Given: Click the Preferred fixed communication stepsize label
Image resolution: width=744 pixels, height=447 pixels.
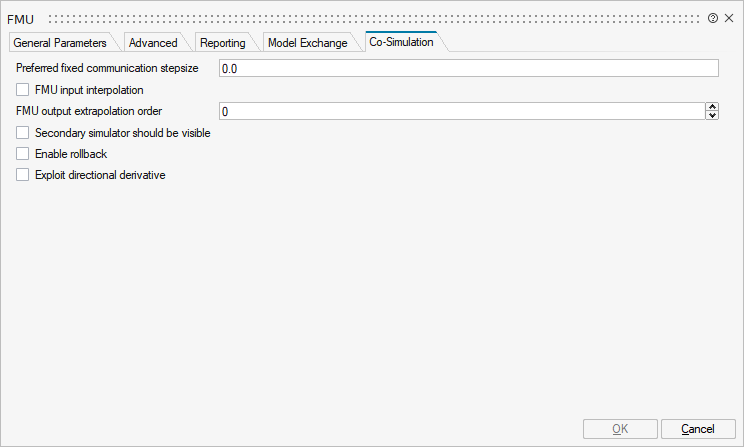Looking at the screenshot, I should pos(107,68).
